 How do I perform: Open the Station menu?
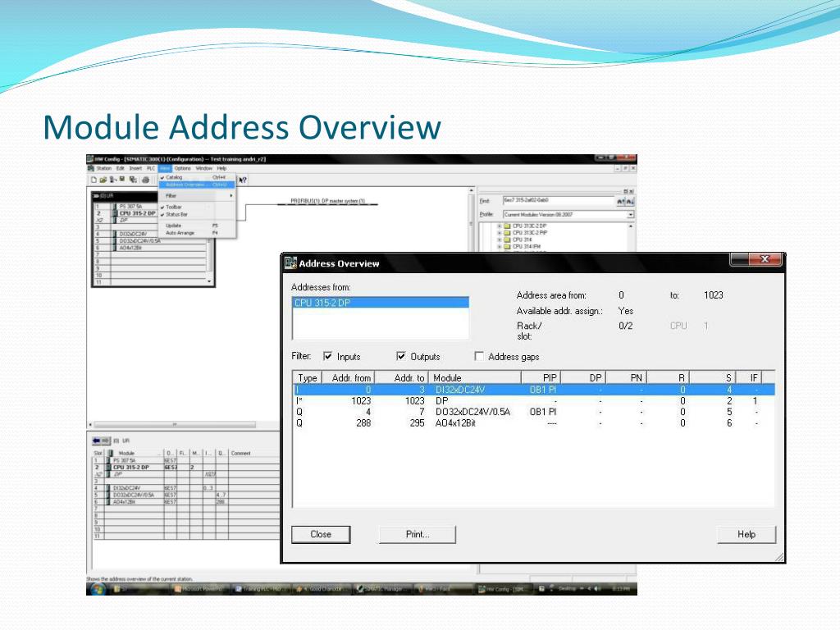click(104, 168)
